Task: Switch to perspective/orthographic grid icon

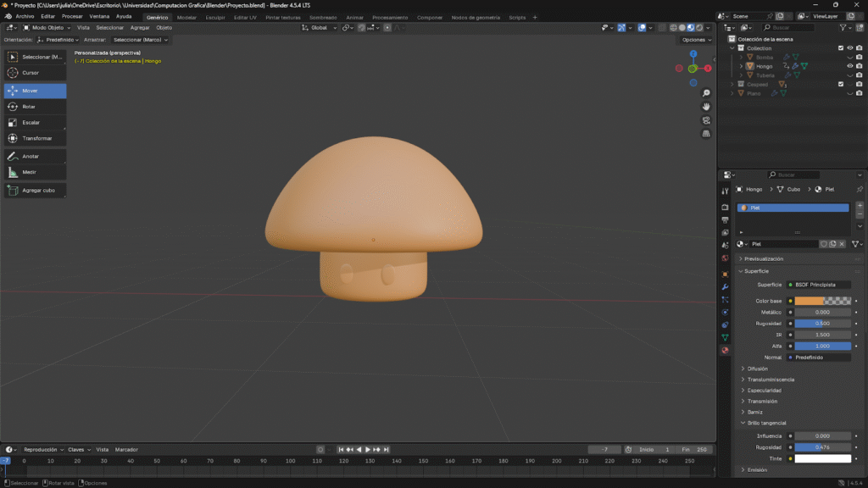Action: (x=706, y=134)
